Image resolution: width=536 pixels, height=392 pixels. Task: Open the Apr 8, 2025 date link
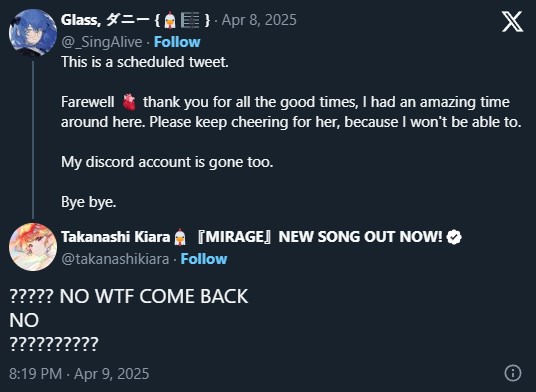[259, 20]
